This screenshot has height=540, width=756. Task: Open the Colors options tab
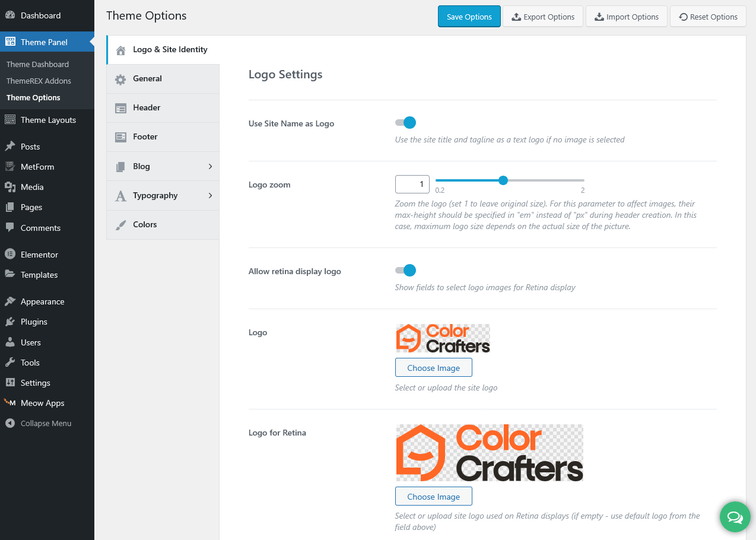pos(163,225)
